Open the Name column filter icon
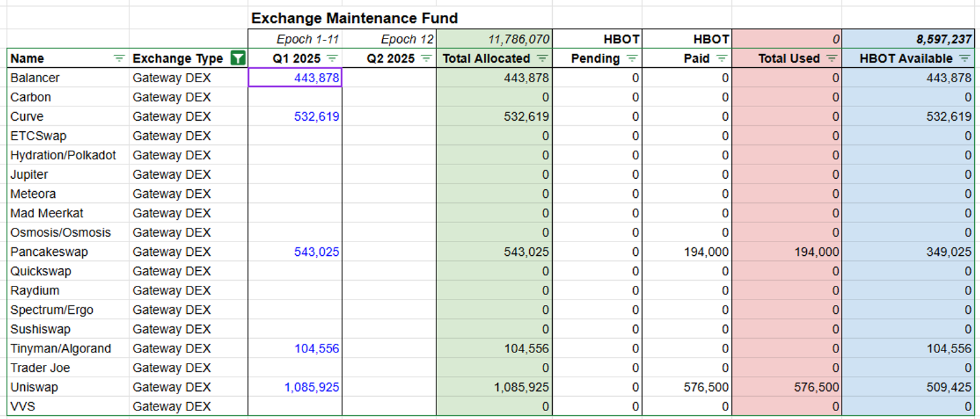The height and width of the screenshot is (419, 980). click(119, 58)
